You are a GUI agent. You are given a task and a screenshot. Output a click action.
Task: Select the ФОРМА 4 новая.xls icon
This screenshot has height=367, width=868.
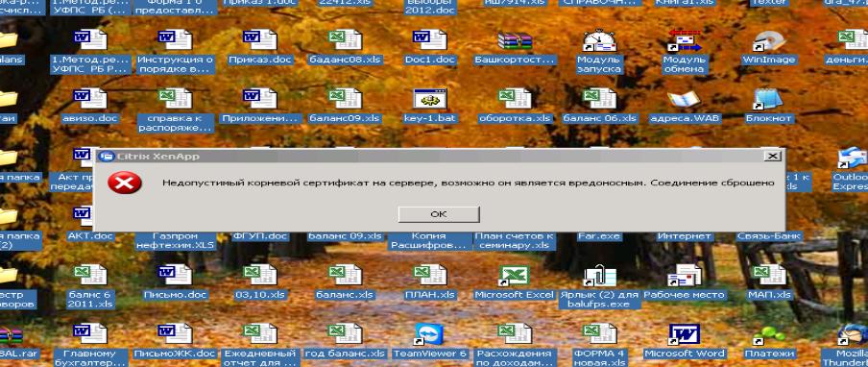coord(599,333)
